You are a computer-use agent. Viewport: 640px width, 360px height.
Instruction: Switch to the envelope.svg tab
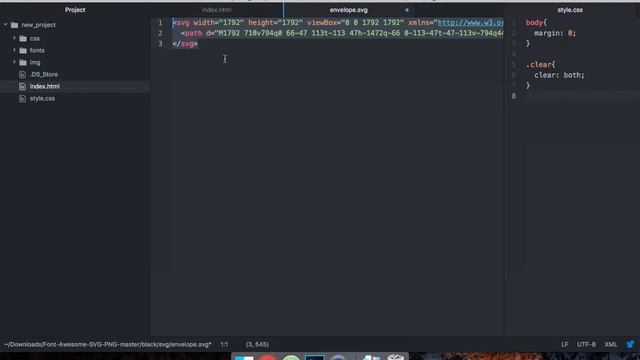(349, 10)
